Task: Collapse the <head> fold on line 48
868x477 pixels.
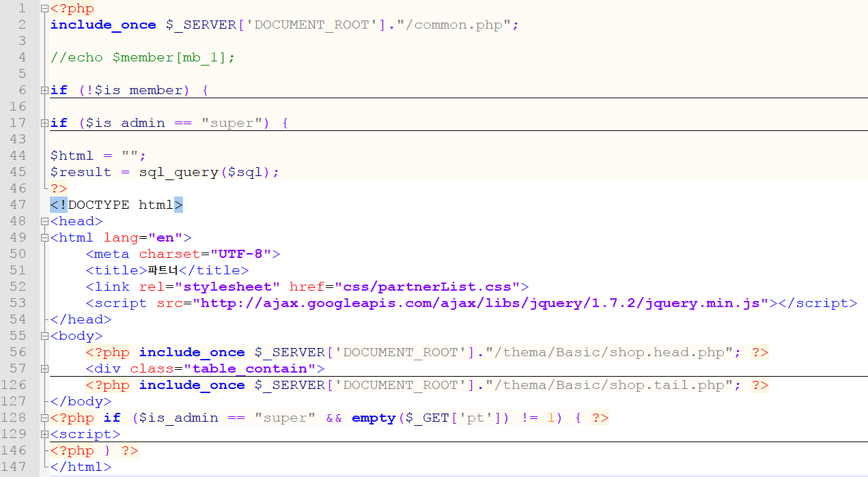Action: coord(45,222)
